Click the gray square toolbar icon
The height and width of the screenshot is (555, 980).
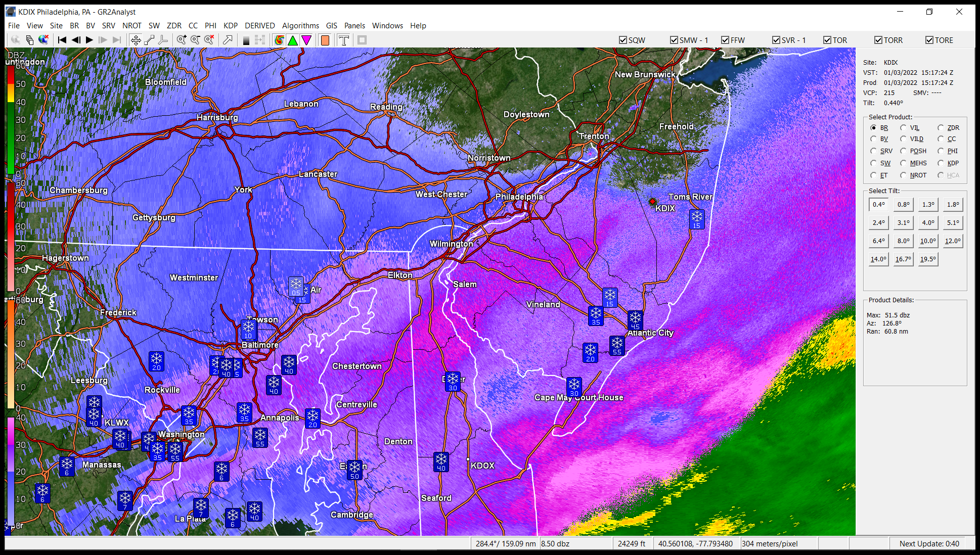pos(362,40)
